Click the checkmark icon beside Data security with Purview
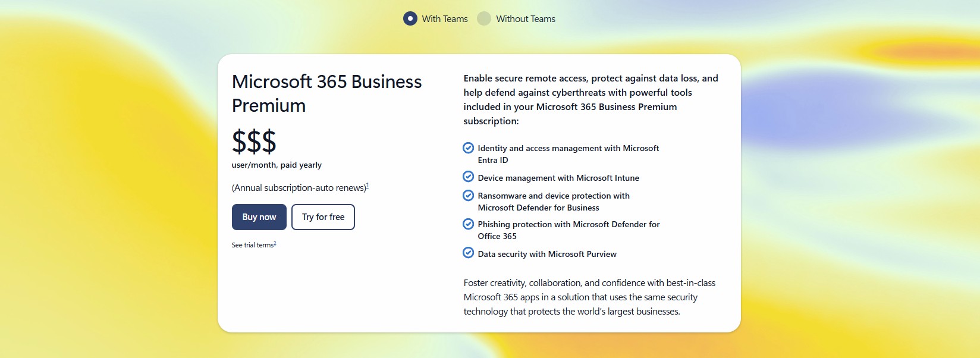Image resolution: width=980 pixels, height=358 pixels. (x=469, y=253)
